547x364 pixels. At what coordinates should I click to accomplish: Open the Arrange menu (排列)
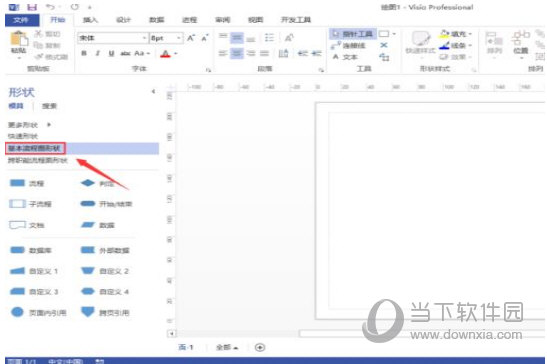(494, 43)
